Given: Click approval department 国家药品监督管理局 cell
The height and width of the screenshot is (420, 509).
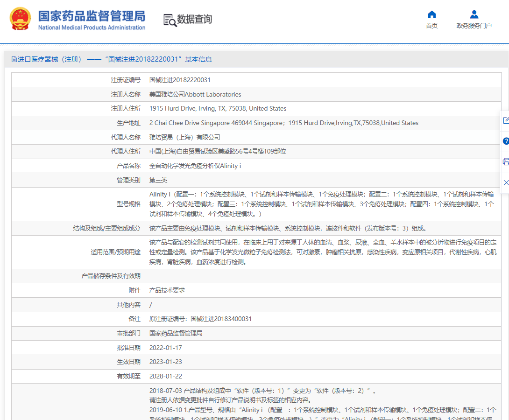Looking at the screenshot, I should [176, 333].
